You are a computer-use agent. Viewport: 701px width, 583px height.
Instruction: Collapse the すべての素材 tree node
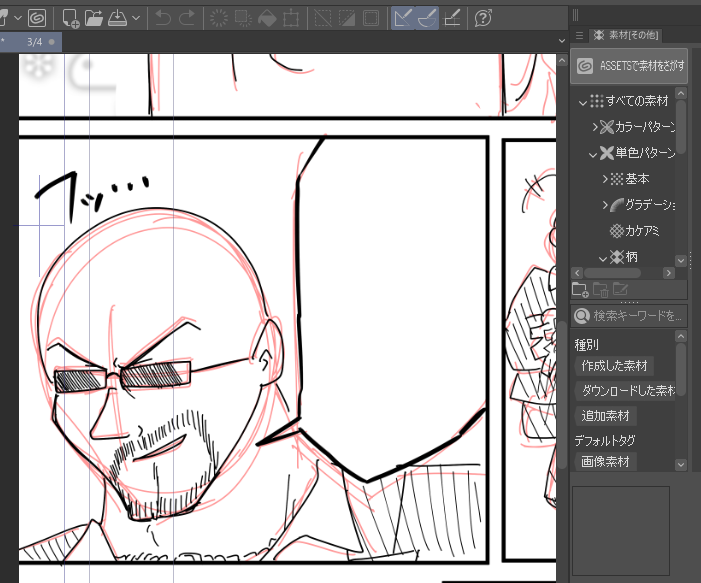pos(583,102)
